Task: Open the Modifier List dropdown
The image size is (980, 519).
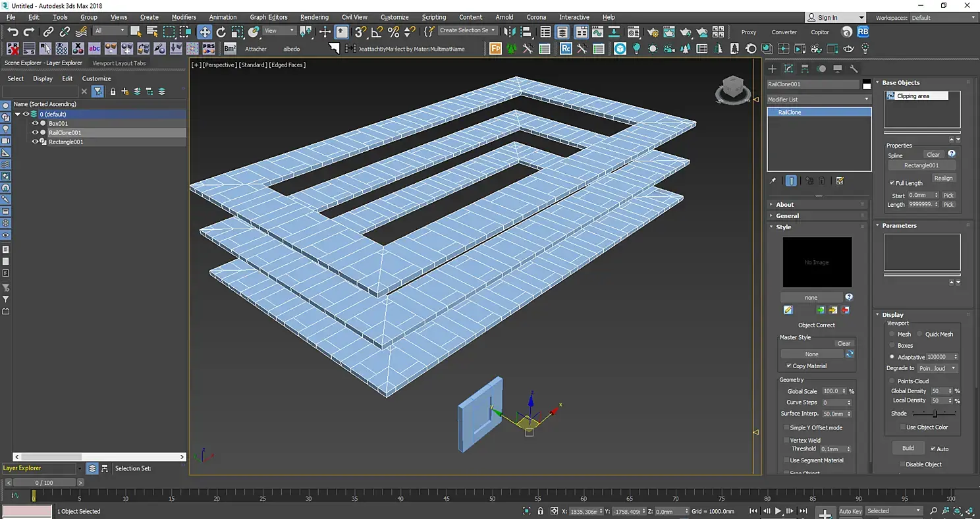Action: click(x=819, y=99)
